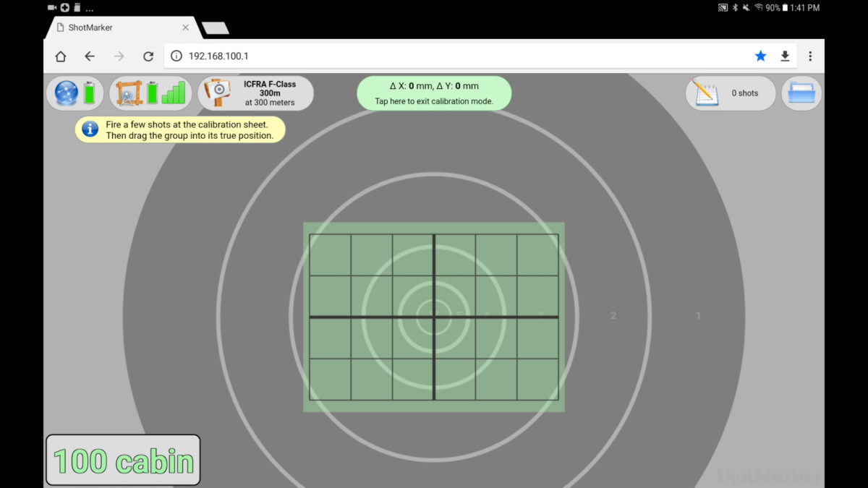Viewport: 868px width, 488px height.
Task: Open Chrome's three-dot overflow menu
Action: [x=810, y=56]
